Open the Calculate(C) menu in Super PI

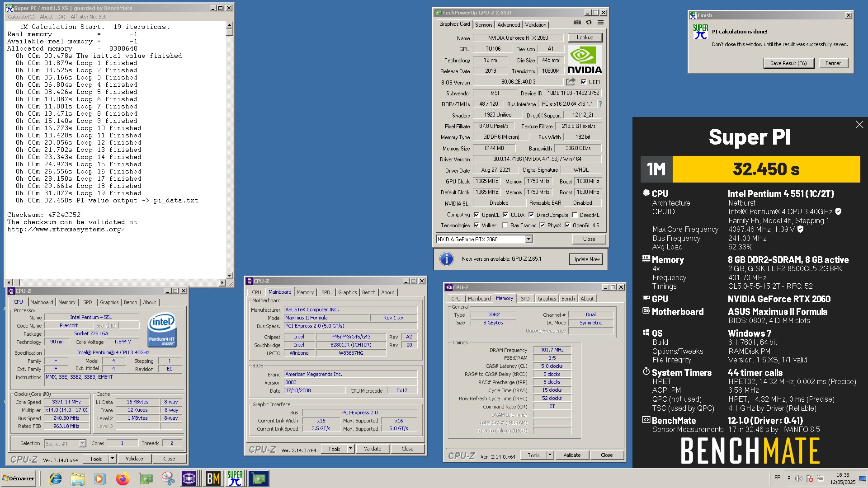click(x=21, y=17)
